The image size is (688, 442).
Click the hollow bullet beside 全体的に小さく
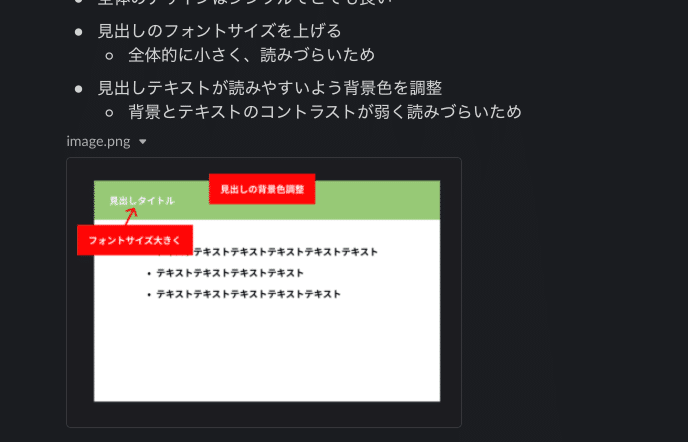109,56
